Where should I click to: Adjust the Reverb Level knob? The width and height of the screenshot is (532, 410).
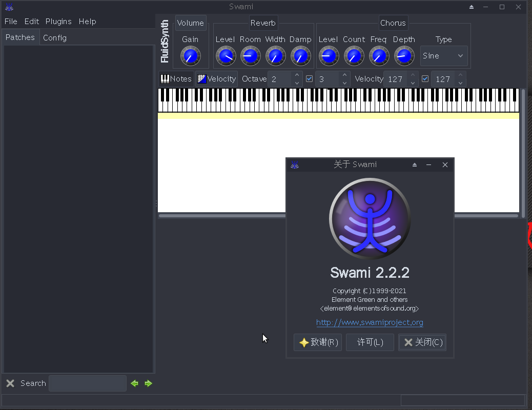[226, 56]
